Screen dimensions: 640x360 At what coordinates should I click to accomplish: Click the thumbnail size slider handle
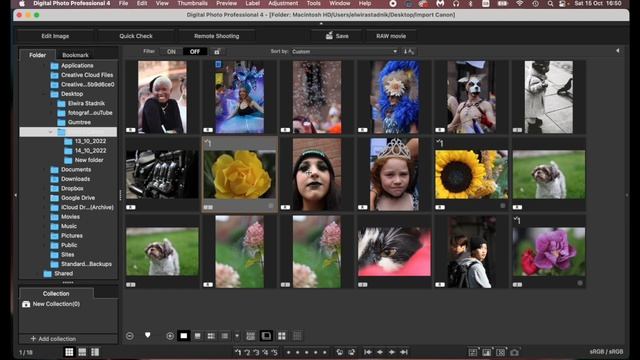pyautogui.click(x=147, y=335)
